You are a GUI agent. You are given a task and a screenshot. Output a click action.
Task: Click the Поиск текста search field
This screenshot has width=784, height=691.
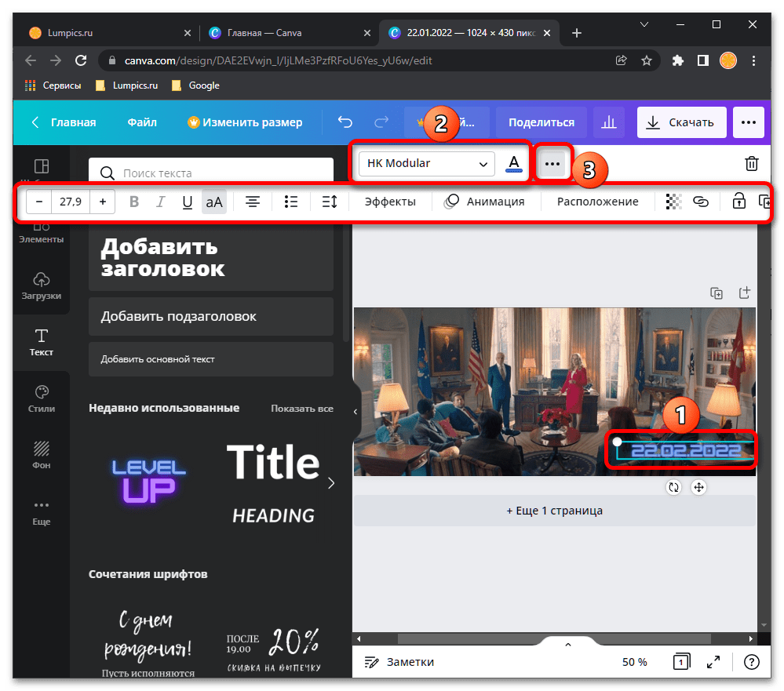click(x=211, y=173)
